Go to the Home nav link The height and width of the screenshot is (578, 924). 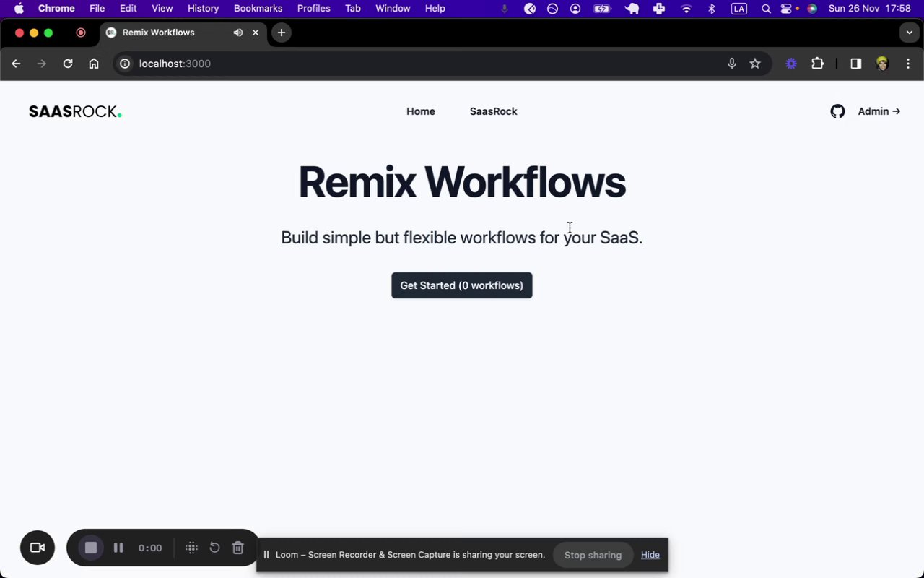(421, 111)
